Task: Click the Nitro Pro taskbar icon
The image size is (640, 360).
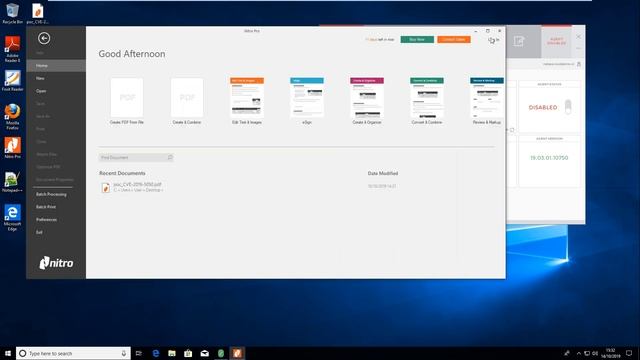Action: [x=237, y=353]
